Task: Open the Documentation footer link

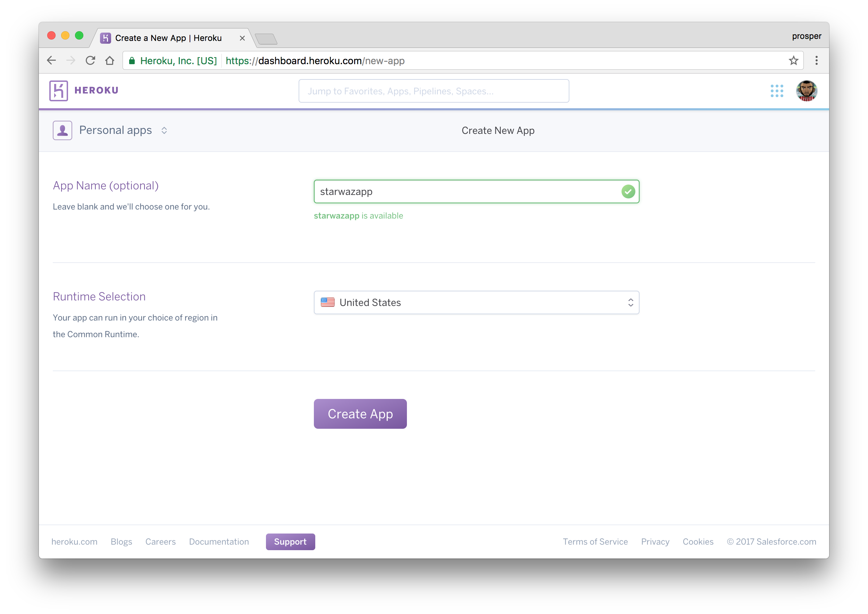Action: [x=219, y=542]
